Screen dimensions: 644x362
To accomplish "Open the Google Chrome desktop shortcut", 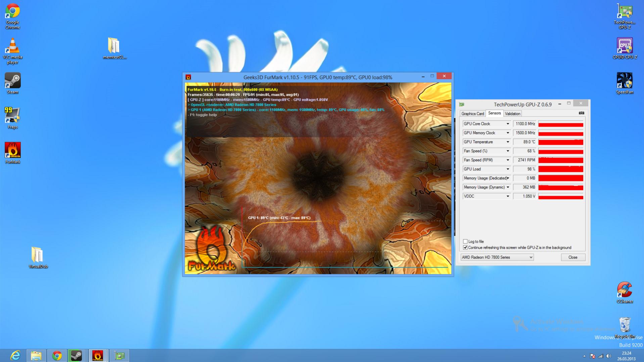I will [x=12, y=16].
